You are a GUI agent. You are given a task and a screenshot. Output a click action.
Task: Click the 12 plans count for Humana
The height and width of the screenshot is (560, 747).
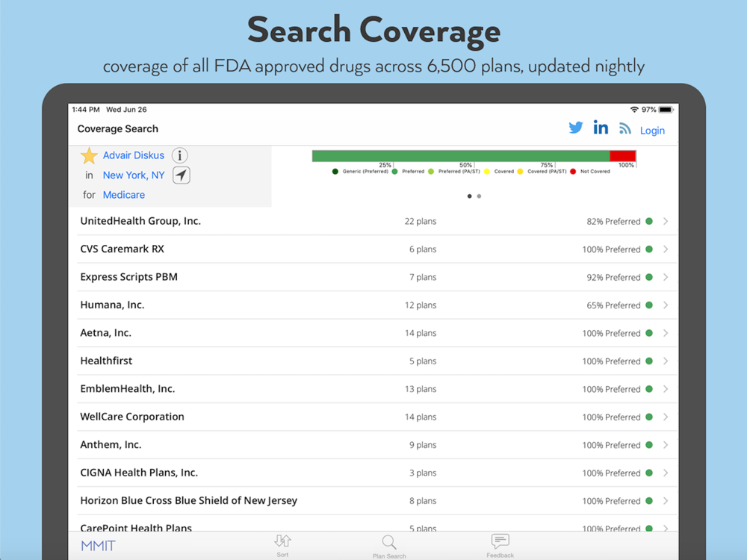[420, 305]
